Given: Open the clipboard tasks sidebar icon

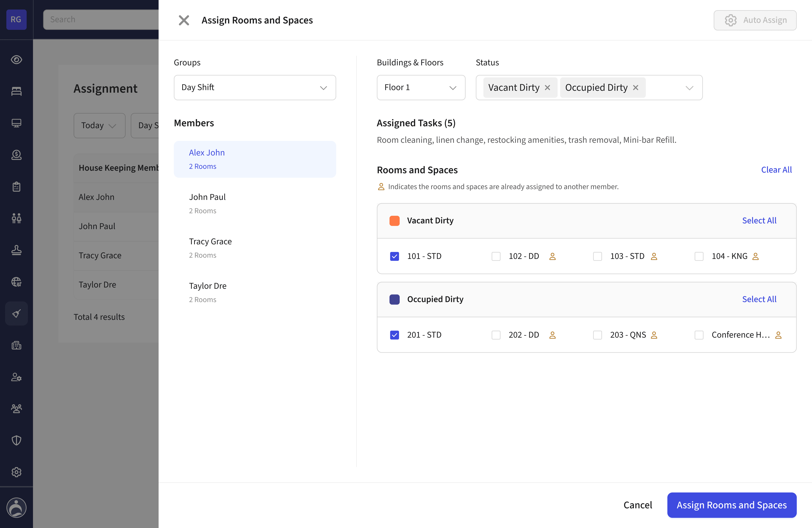Looking at the screenshot, I should point(16,187).
